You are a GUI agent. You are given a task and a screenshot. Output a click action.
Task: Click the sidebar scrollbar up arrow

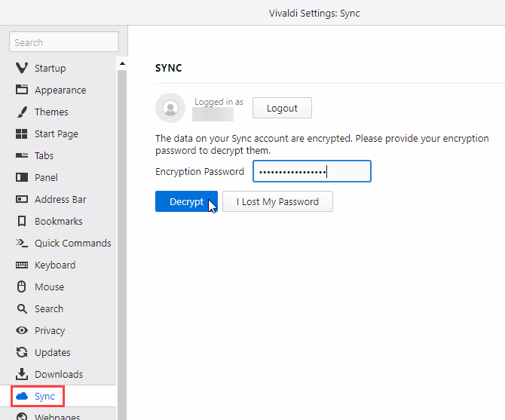point(122,63)
